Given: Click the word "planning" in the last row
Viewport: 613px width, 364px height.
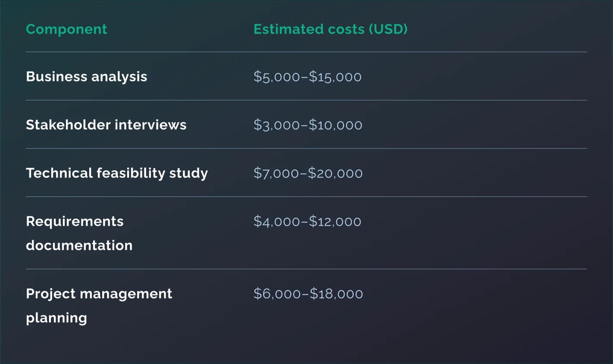Looking at the screenshot, I should pos(56,318).
